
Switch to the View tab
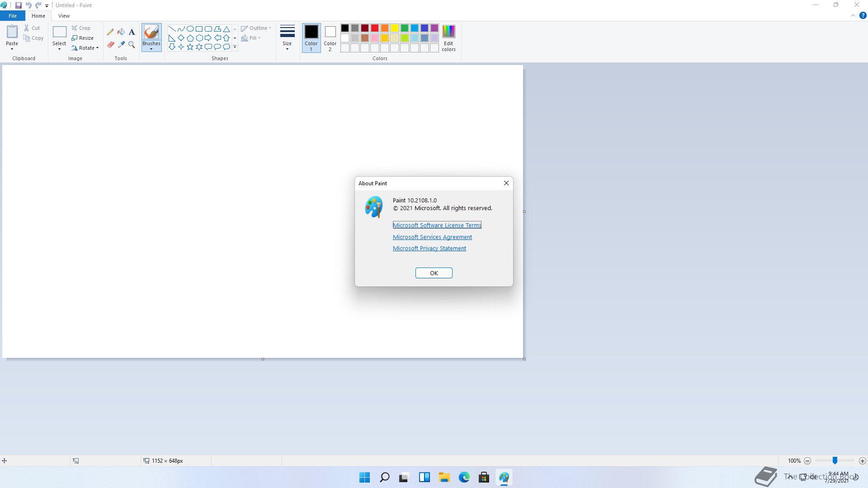64,16
